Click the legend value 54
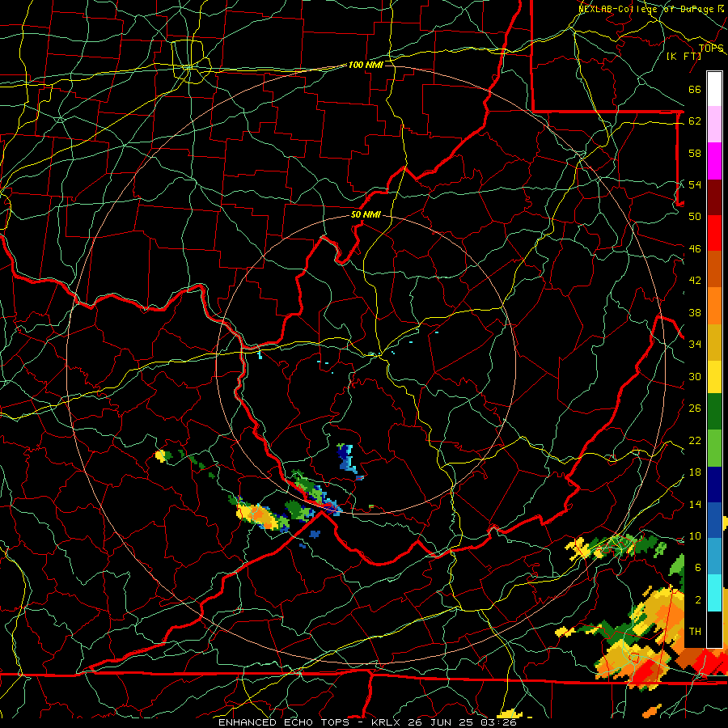 pyautogui.click(x=695, y=184)
